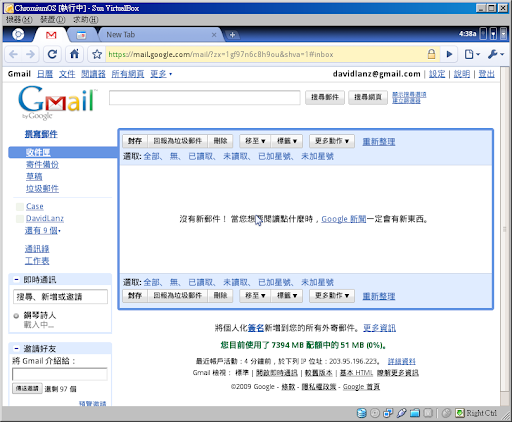
Task: Sign out with the 登出 link
Action: pyautogui.click(x=486, y=74)
